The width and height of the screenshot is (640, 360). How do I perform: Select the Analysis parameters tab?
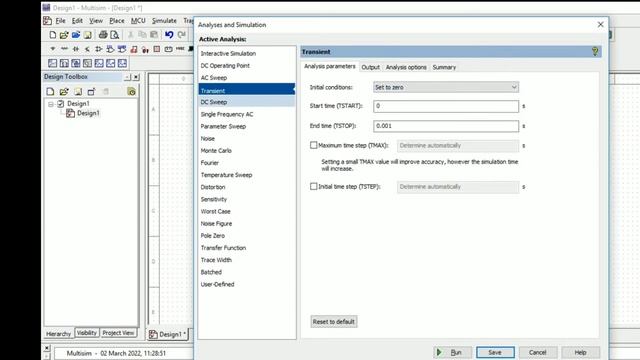[x=329, y=66]
